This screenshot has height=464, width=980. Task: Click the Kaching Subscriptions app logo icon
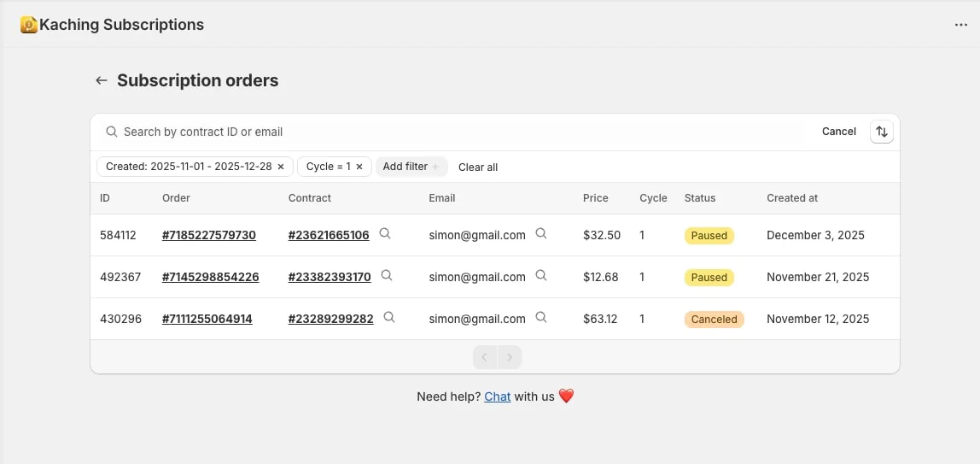29,25
